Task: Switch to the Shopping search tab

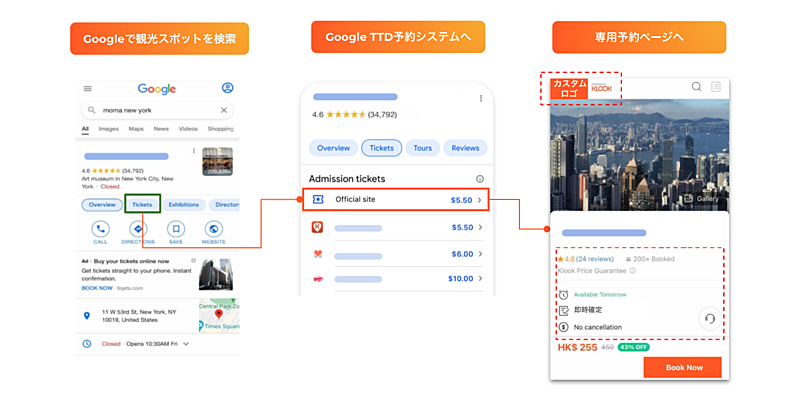Action: pos(220,129)
